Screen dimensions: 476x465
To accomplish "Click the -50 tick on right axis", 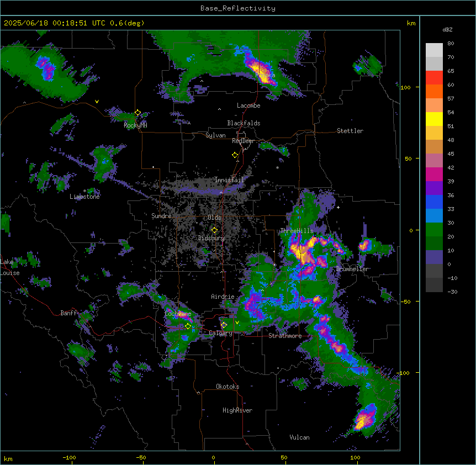I will (405, 302).
